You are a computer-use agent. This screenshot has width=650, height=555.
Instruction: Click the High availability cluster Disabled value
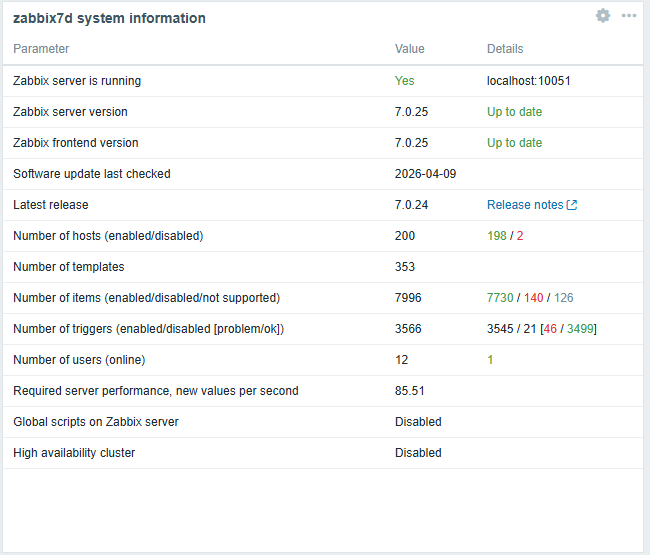[x=418, y=453]
